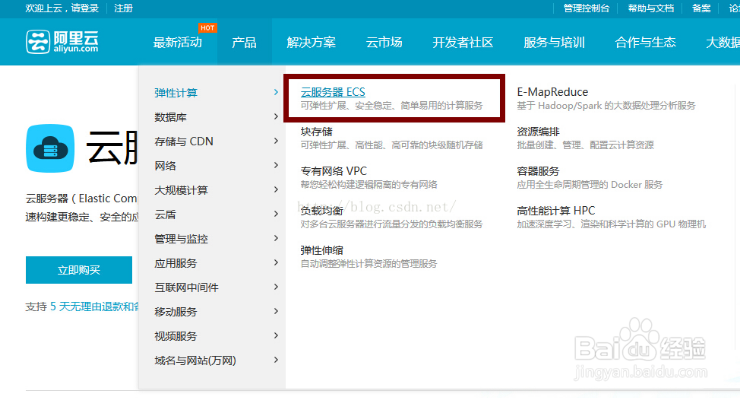Click the description 帮您轻松构建逻辑隔离的专有网络
Image resolution: width=749 pixels, height=398 pixels.
point(368,184)
